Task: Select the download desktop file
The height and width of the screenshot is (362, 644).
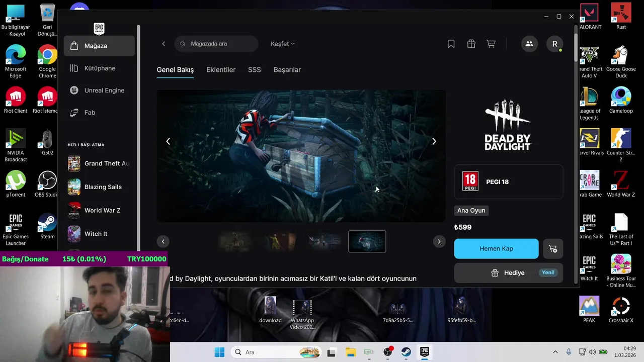Action: pos(270,310)
